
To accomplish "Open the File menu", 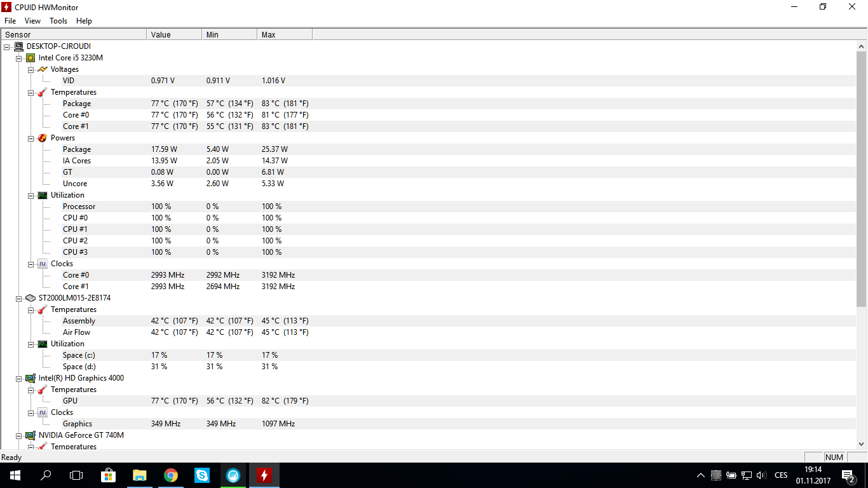I will coord(10,21).
